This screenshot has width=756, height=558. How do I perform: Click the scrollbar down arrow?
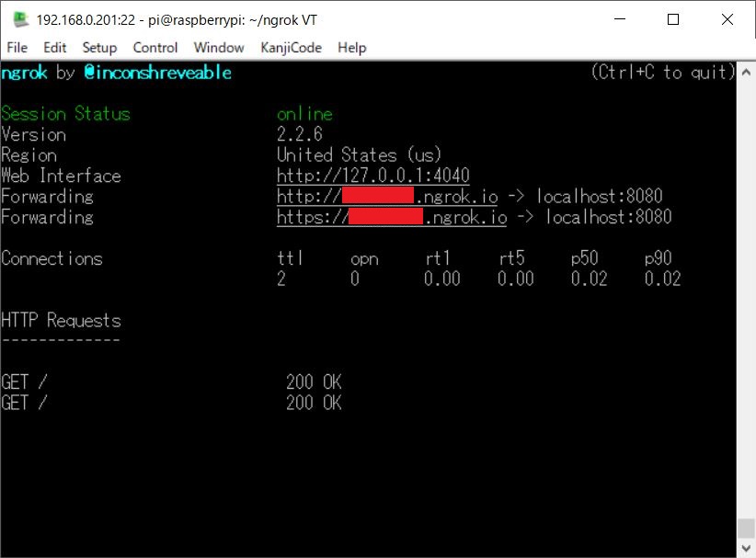(x=746, y=548)
